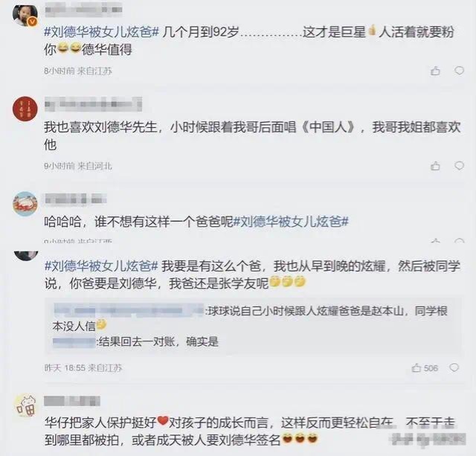Open the blurred username of the first commenter
The height and width of the screenshot is (456, 476).
coord(83,9)
